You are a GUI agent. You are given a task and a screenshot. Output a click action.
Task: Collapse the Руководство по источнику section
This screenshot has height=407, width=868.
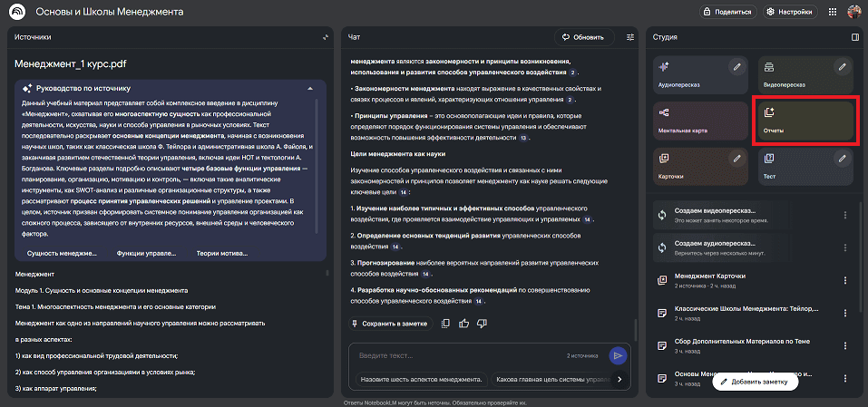click(310, 89)
